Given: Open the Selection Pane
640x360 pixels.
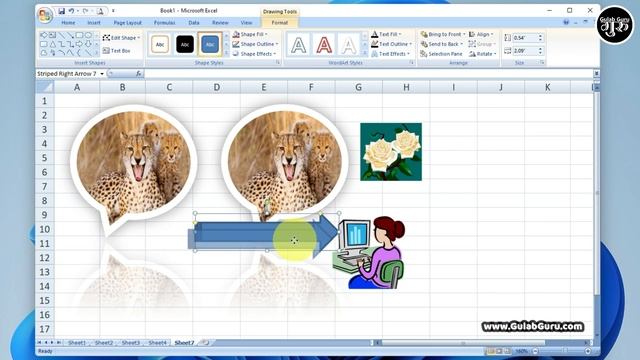Looking at the screenshot, I should pos(441,54).
